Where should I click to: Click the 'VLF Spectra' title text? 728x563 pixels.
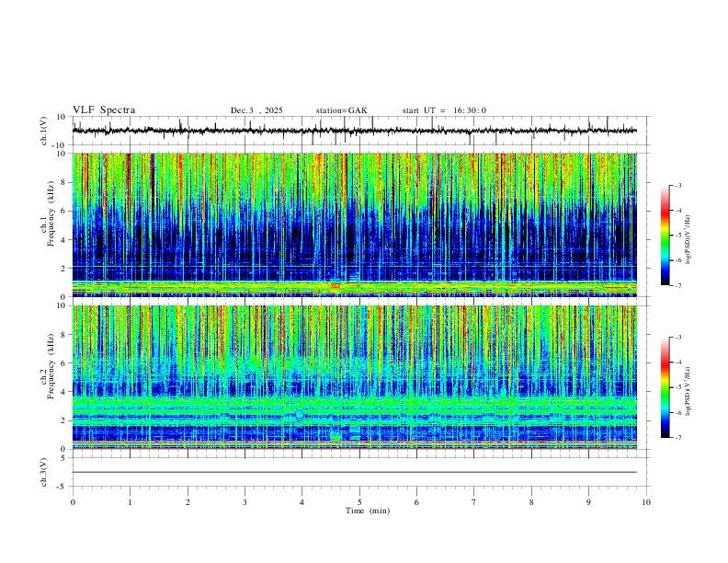pos(104,110)
